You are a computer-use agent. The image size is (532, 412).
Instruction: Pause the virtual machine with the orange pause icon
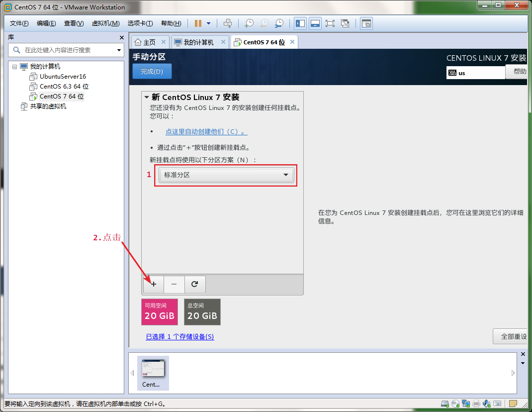pos(198,23)
